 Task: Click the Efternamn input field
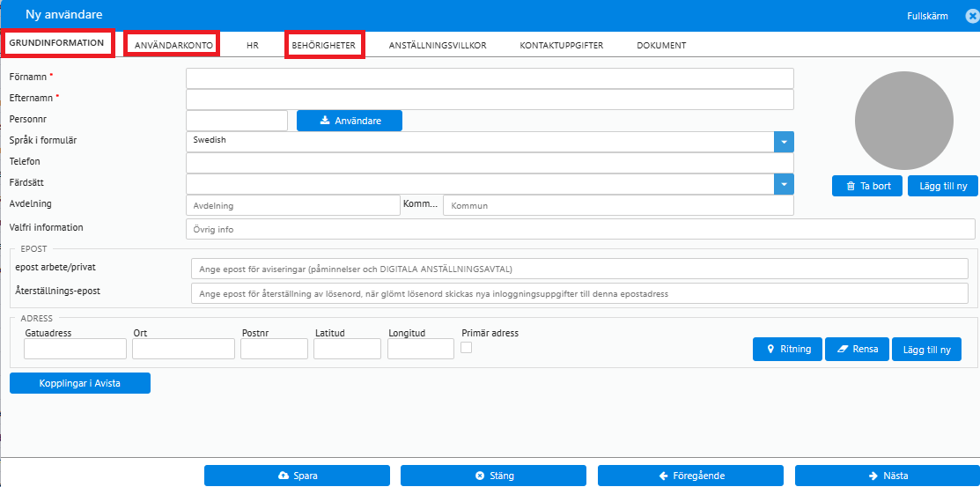click(490, 100)
